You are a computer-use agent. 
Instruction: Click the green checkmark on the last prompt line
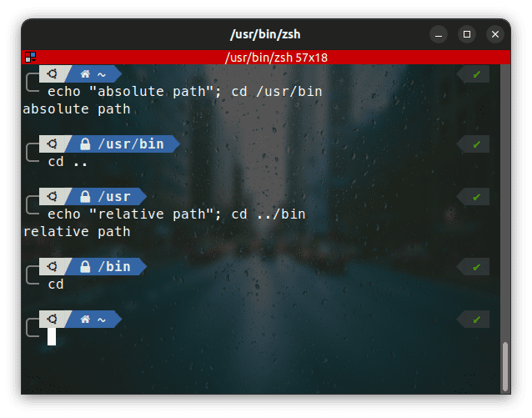pos(476,320)
